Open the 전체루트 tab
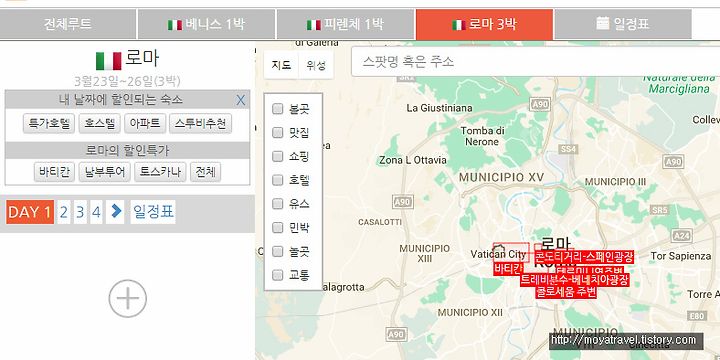Image resolution: width=720 pixels, height=360 pixels. click(x=68, y=24)
